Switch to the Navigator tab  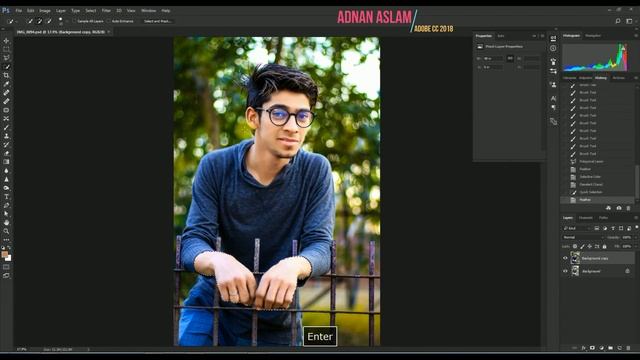[593, 36]
